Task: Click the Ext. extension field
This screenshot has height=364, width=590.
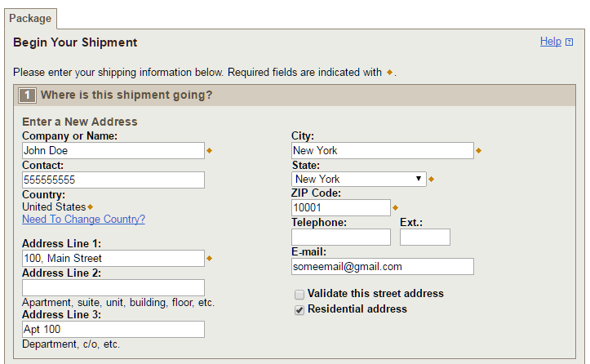Action: coord(424,237)
